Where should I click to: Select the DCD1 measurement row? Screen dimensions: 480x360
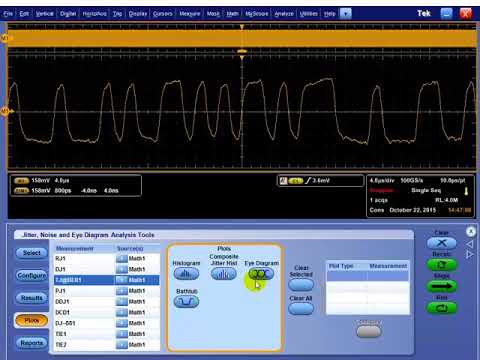pyautogui.click(x=107, y=312)
